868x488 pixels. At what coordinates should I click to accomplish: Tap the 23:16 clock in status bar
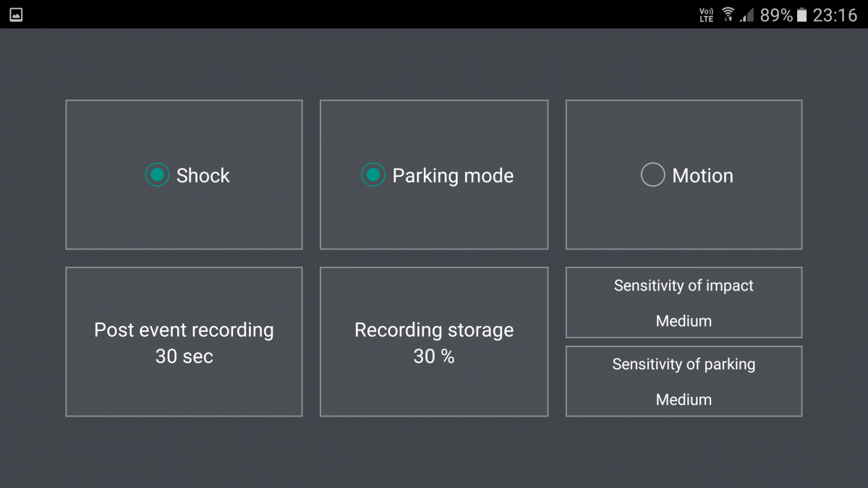(835, 15)
